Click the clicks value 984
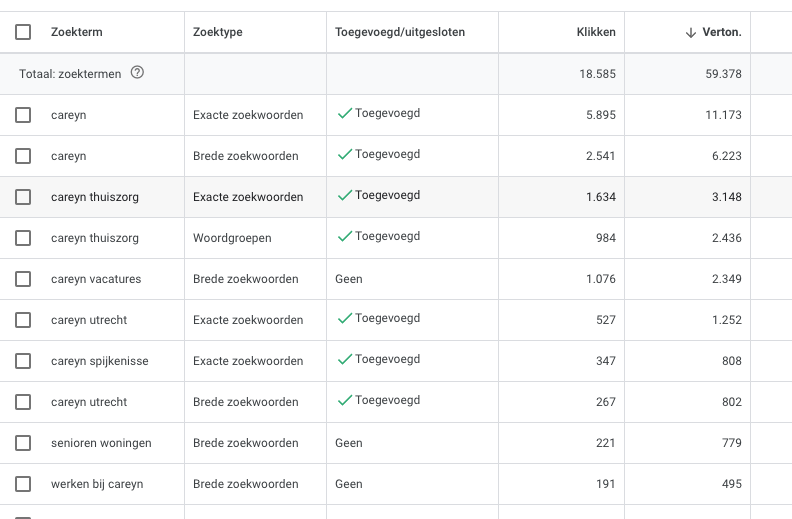The width and height of the screenshot is (792, 519). [x=606, y=238]
